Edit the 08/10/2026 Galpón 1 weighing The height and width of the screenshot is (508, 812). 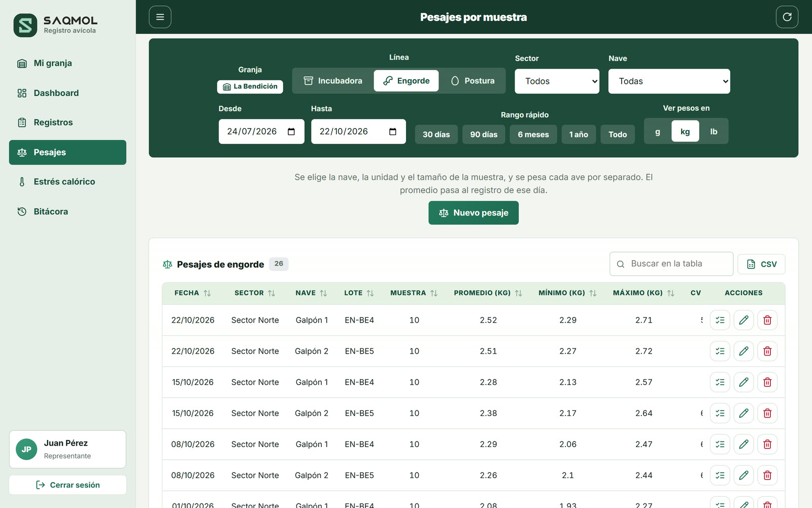pos(743,444)
